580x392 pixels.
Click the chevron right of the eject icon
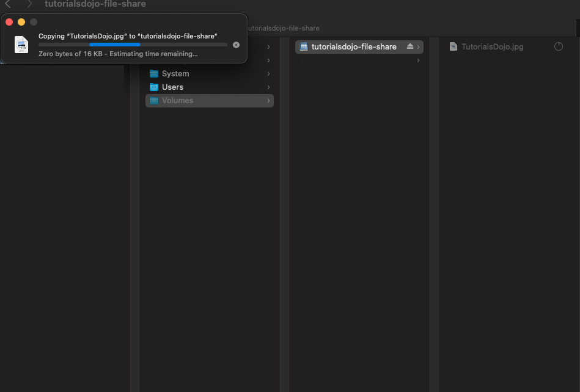click(x=419, y=46)
